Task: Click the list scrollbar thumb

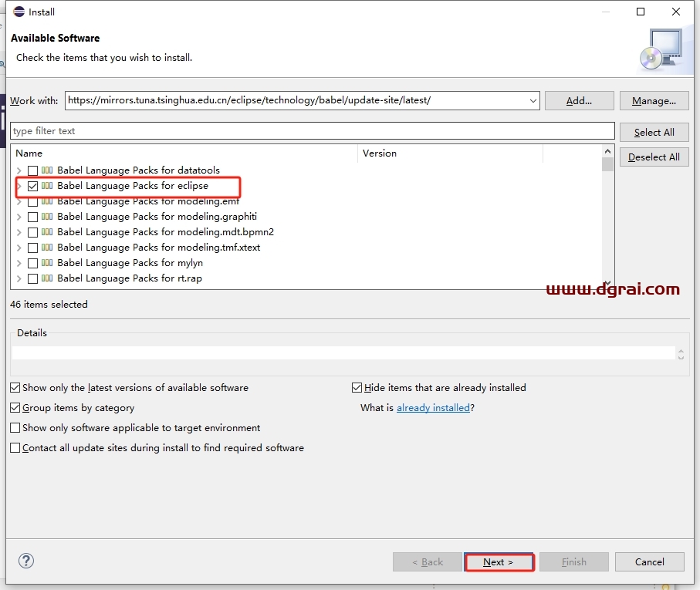Action: [x=607, y=164]
